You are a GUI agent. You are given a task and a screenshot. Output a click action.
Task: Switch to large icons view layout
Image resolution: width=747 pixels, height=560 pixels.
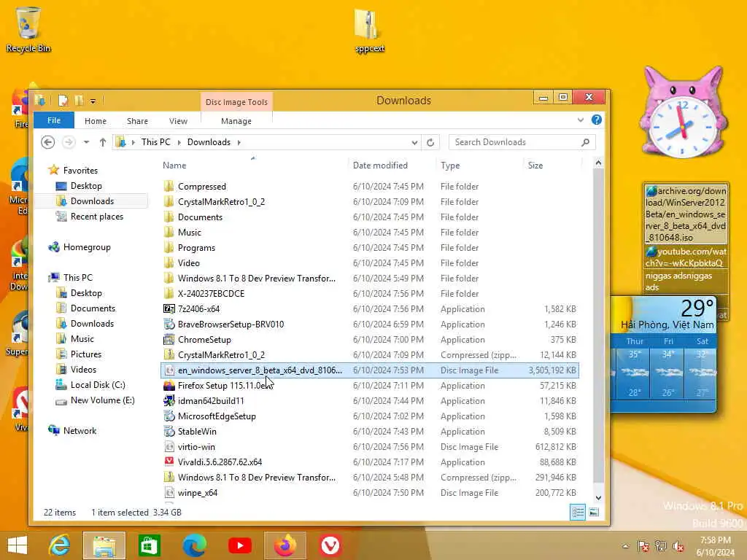[594, 513]
